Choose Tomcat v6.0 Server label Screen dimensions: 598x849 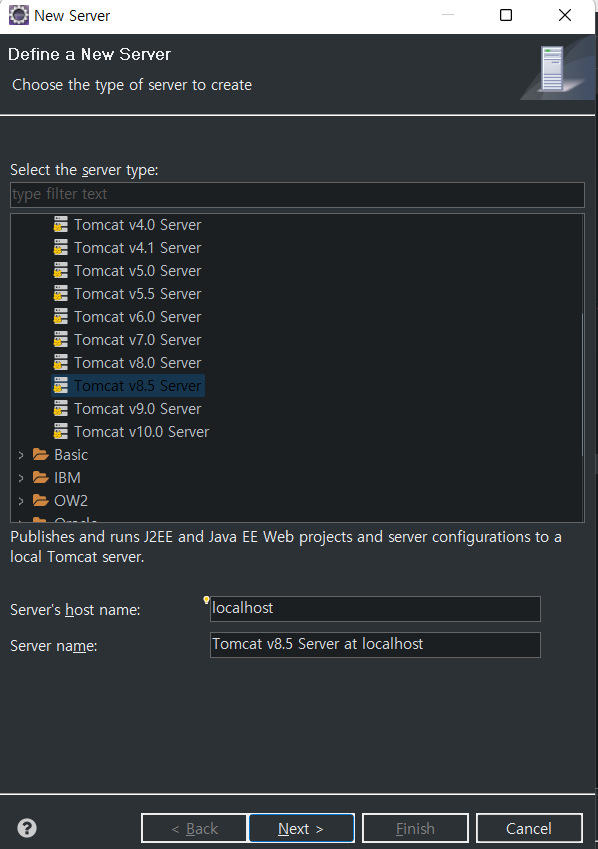138,317
